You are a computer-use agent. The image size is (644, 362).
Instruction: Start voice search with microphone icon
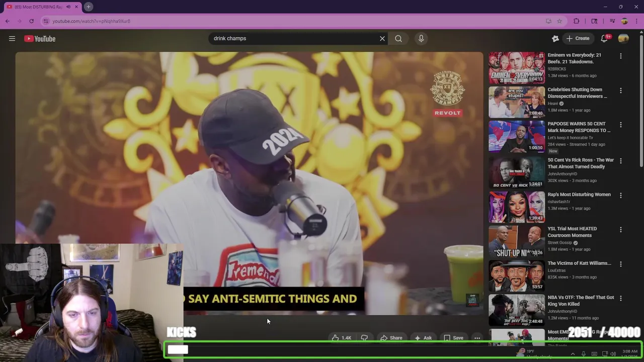(421, 38)
